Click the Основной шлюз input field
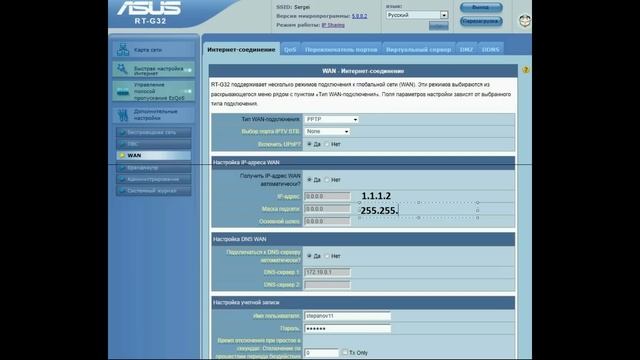The image size is (640, 360). pyautogui.click(x=327, y=221)
